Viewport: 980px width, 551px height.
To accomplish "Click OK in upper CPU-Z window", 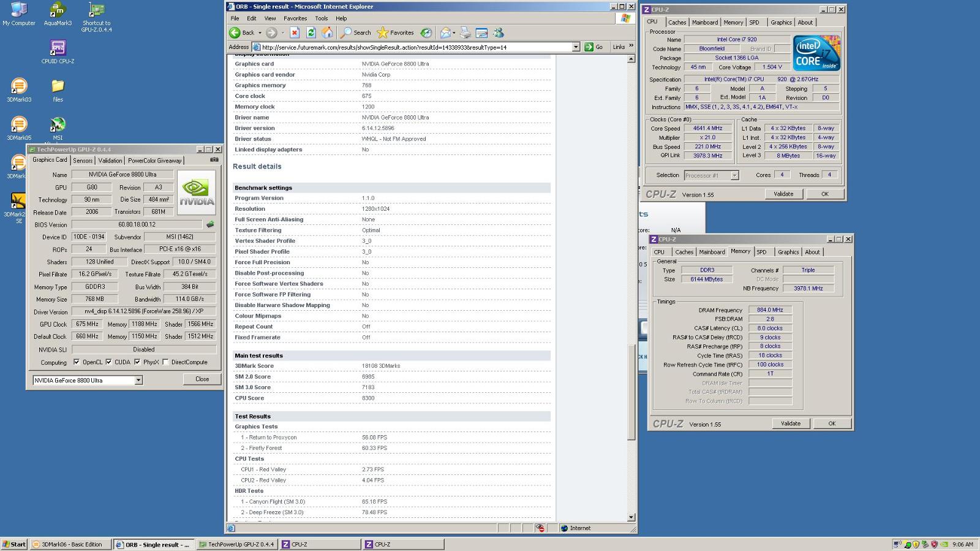I will click(x=825, y=194).
